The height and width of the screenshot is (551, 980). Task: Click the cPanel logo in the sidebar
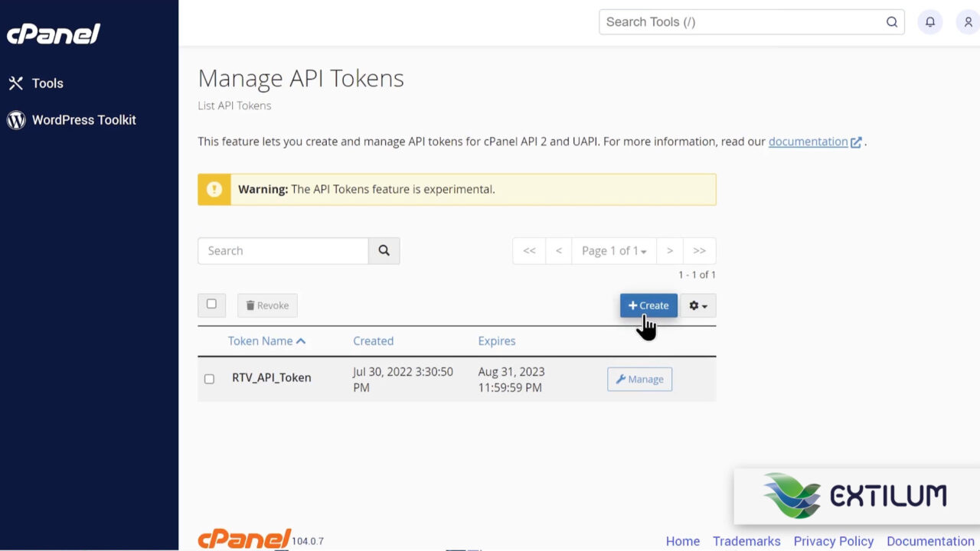point(53,34)
